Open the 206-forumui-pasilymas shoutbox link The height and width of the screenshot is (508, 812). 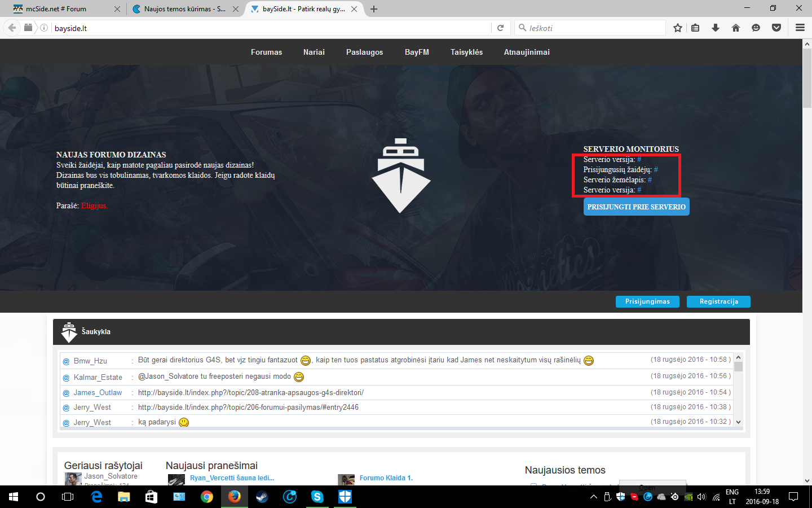(248, 407)
